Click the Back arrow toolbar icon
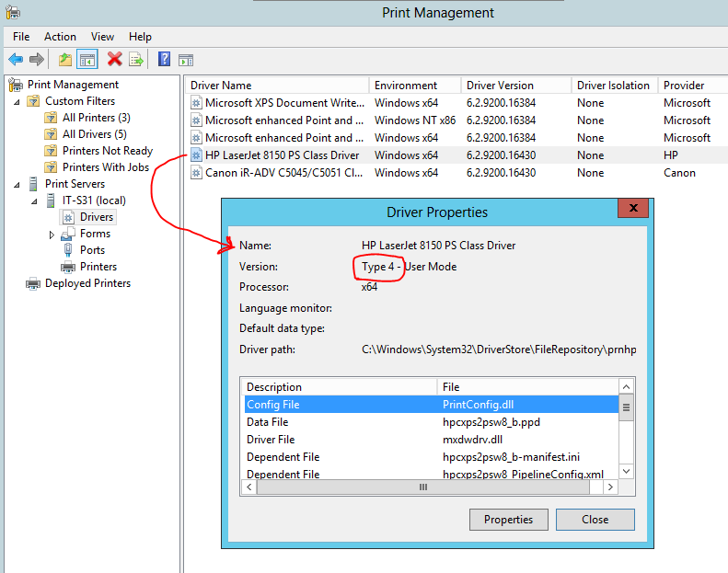The image size is (728, 573). coord(16,60)
